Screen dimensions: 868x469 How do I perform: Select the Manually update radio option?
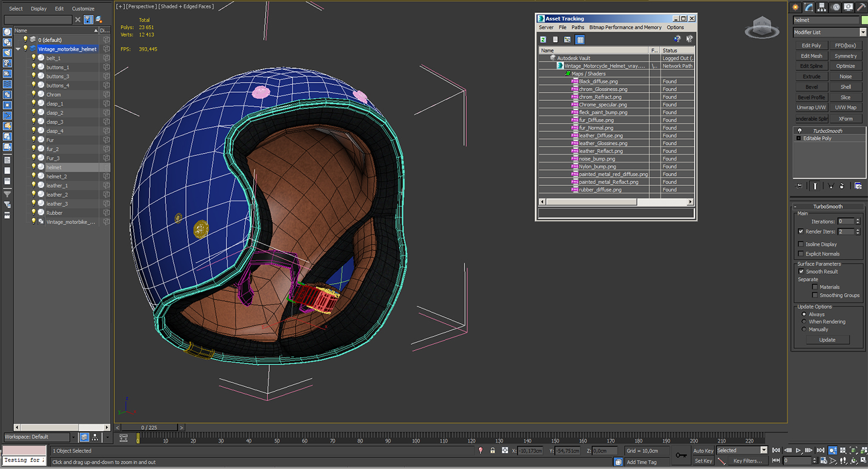[x=804, y=329]
